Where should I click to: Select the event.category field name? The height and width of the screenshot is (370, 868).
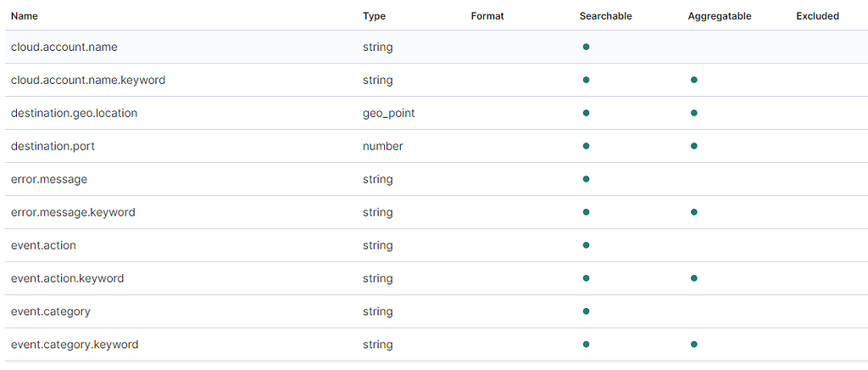(x=51, y=311)
